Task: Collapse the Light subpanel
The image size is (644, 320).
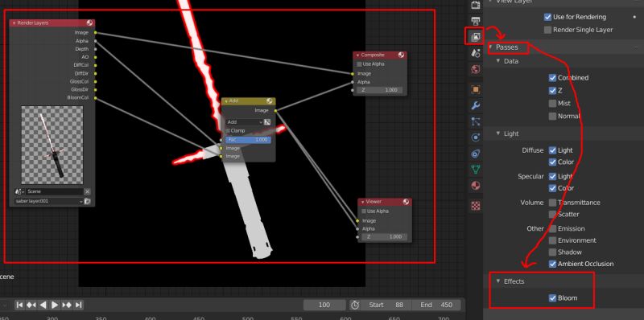Action: [498, 133]
